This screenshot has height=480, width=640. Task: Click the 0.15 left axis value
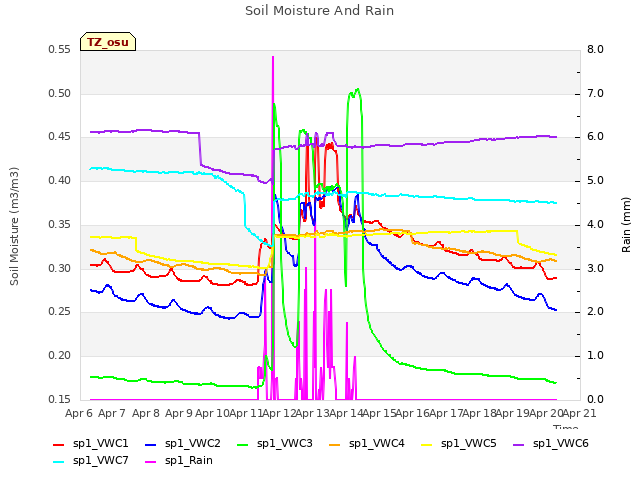(x=59, y=399)
